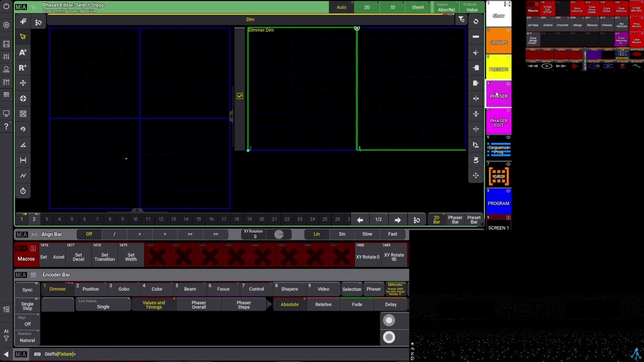Image resolution: width=644 pixels, height=362 pixels.
Task: Select the width tool in left toolbar
Action: 23,160
